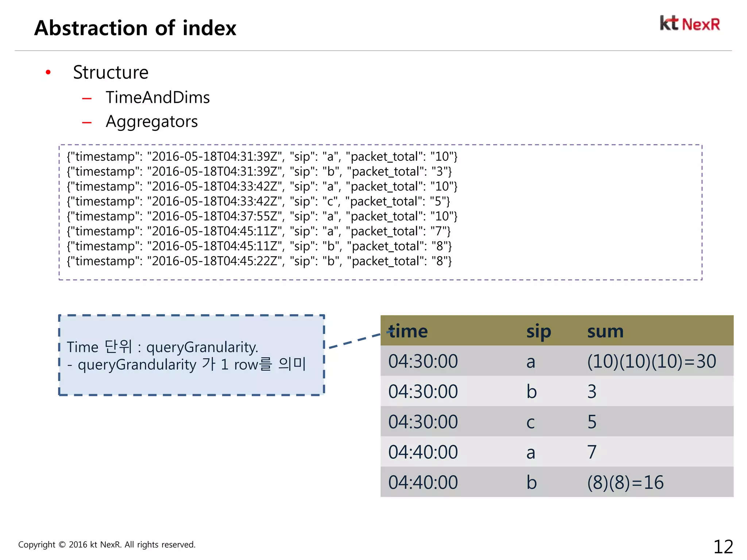The image size is (747, 560).
Task: Click JSON line with timestamp 04:45:22Z
Action: tap(259, 261)
